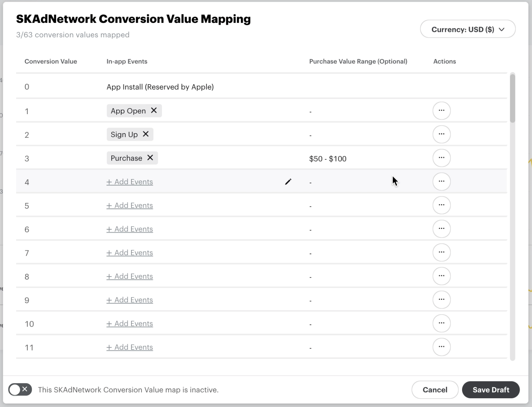Remove the Purchase event tag
The width and height of the screenshot is (532, 407).
[x=150, y=158]
